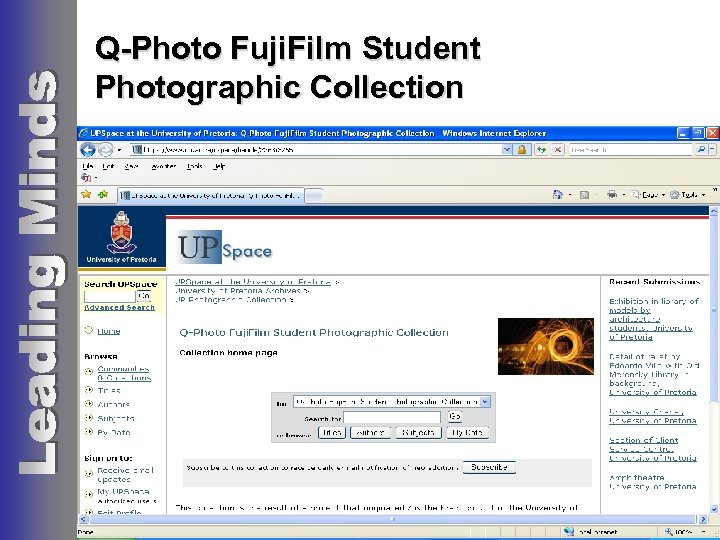
Task: Click the Add to Favorites star-plus icon
Action: tap(102, 195)
